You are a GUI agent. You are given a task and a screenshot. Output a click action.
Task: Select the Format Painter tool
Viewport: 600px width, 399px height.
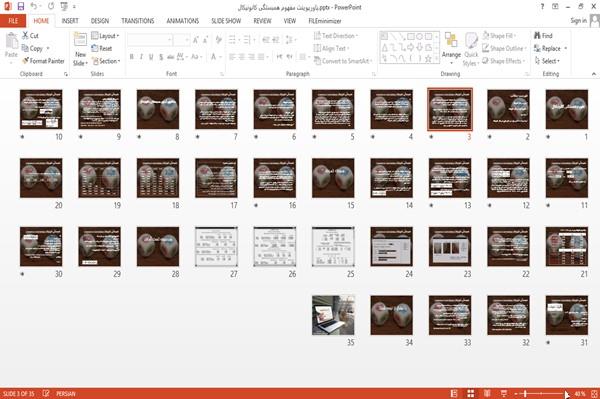43,61
